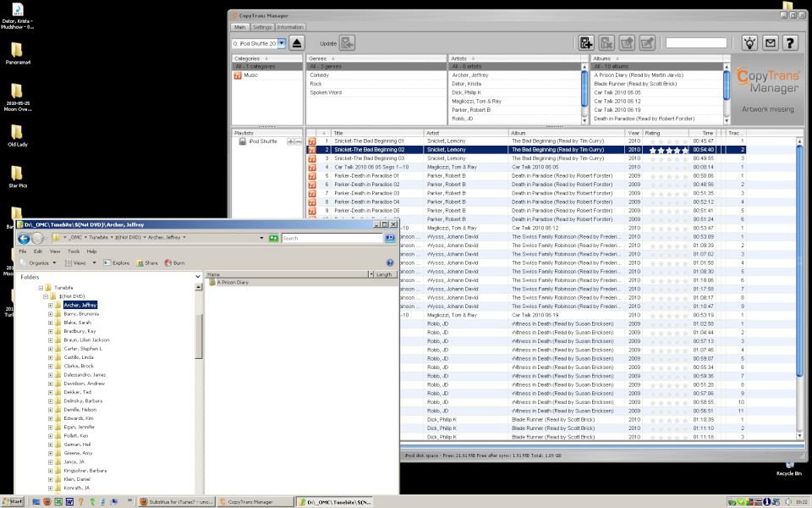Click the Delete tracks icon
The height and width of the screenshot is (508, 812).
(x=606, y=43)
